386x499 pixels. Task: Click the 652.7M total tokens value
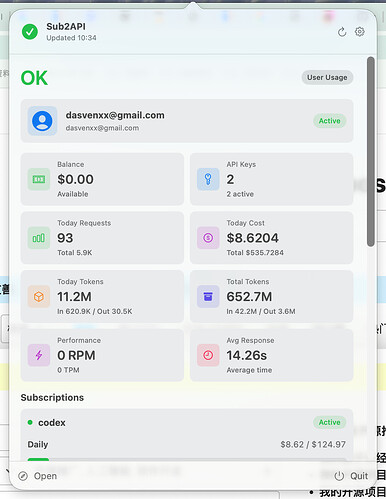tap(249, 297)
